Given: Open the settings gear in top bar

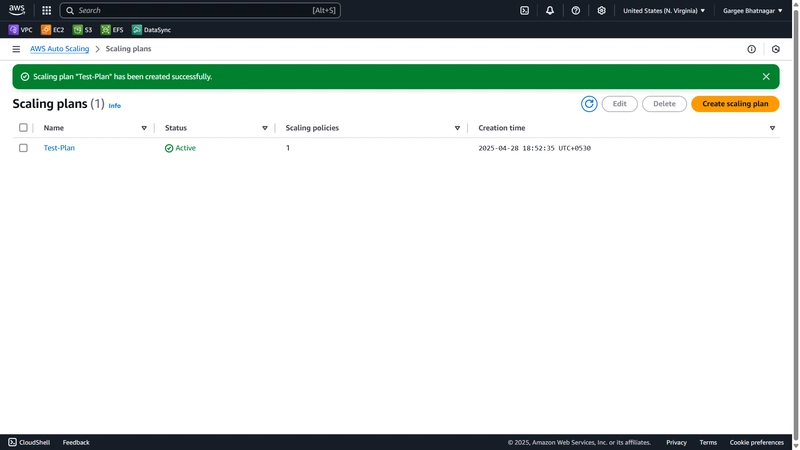Looking at the screenshot, I should [602, 10].
